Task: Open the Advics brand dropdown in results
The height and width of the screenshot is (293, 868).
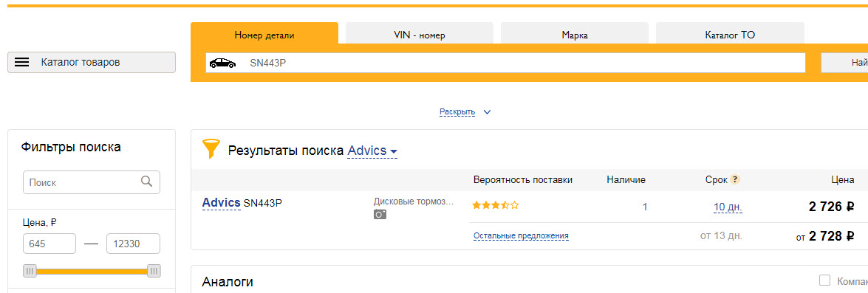Action: point(372,151)
